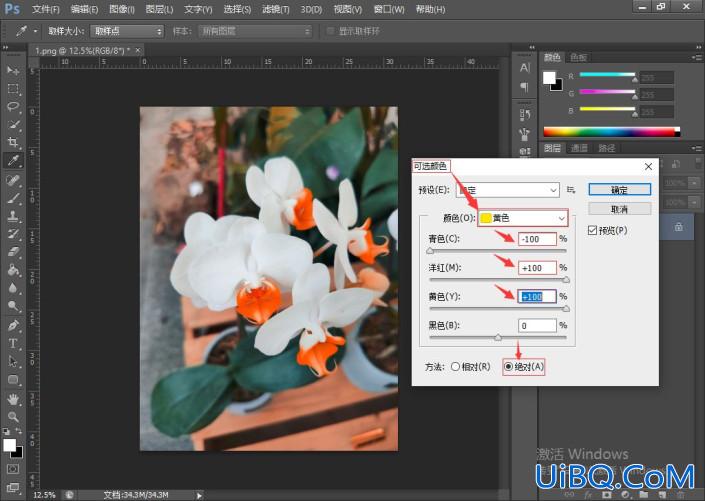Viewport: 705px width, 501px height.
Task: Open the Preset (预设) dropdown
Action: [x=508, y=190]
